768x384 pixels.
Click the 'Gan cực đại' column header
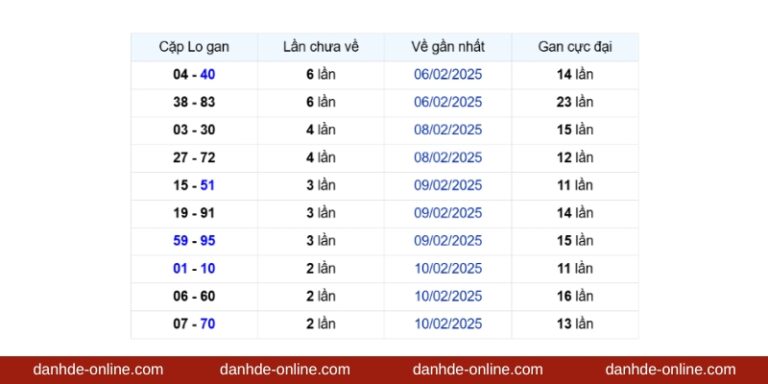pyautogui.click(x=575, y=47)
